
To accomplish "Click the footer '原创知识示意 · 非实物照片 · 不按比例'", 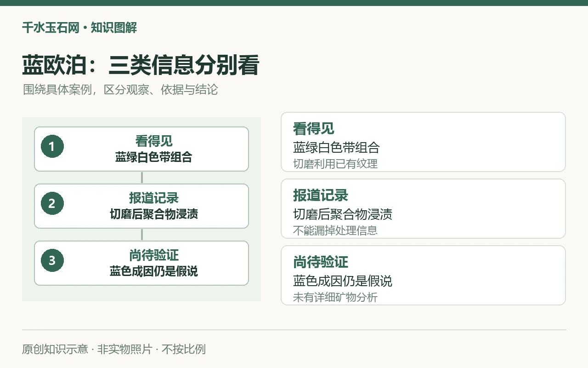I will (x=114, y=349).
